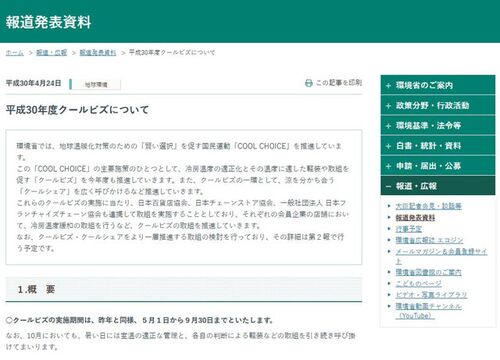The image size is (500, 360).
Task: Open 報道発表資料 breadcrumb link
Action: click(x=98, y=53)
